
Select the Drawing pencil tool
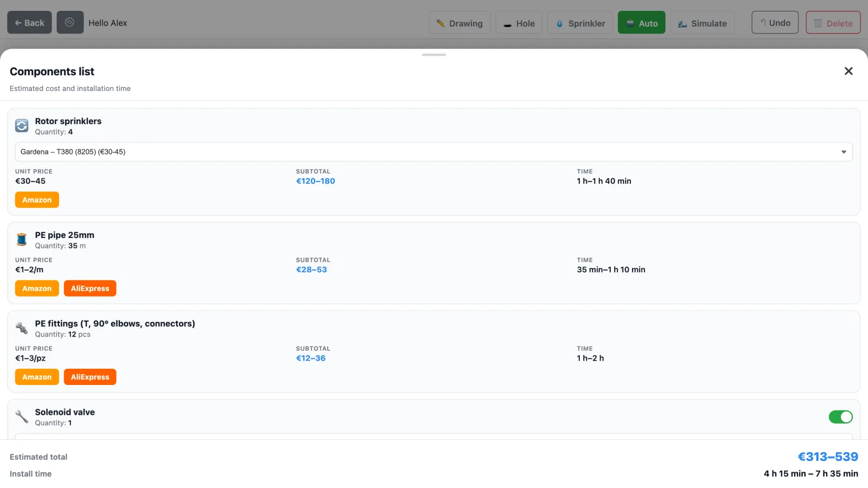pos(459,23)
